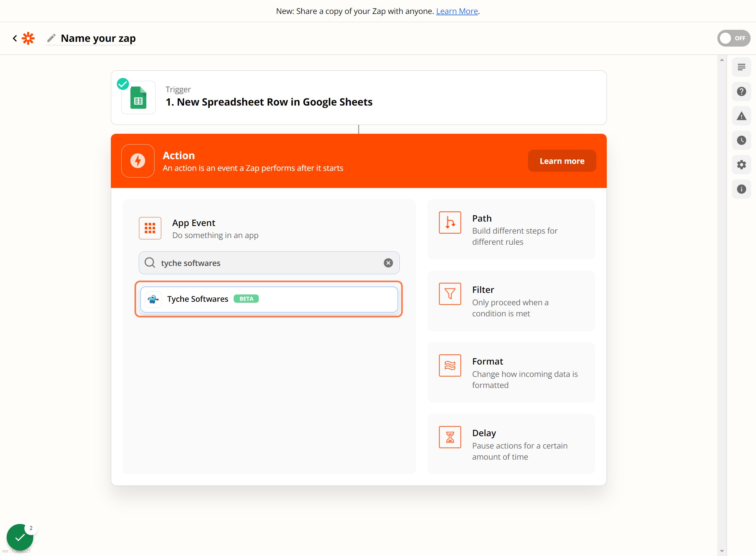Open the warning triangle sidebar icon
Viewport: 756px width, 556px height.
[x=741, y=116]
